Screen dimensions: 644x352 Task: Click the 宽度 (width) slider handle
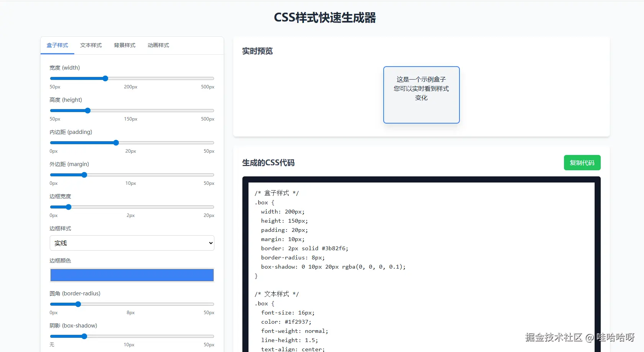(x=105, y=78)
